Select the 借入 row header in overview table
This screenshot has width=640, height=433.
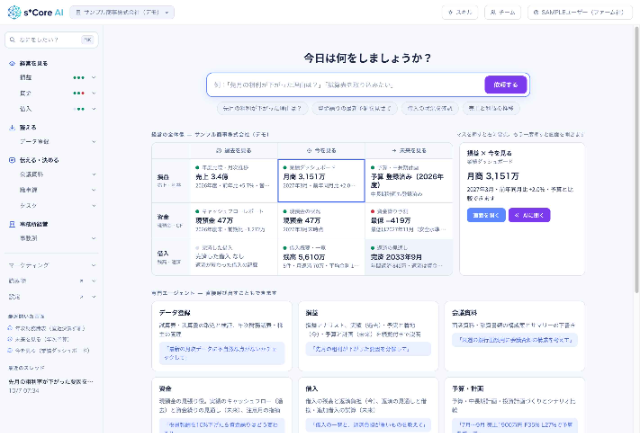click(171, 257)
